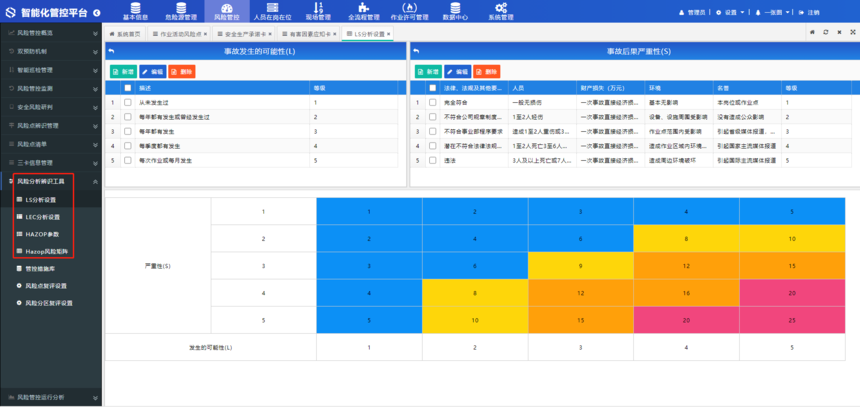Screen dimensions: 860x407
Task: Open the 危险源管理 module icon
Action: coord(181,11)
